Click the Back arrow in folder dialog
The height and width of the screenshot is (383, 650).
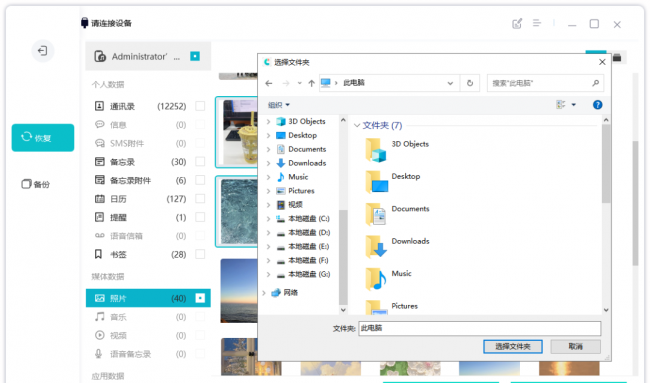[x=269, y=83]
